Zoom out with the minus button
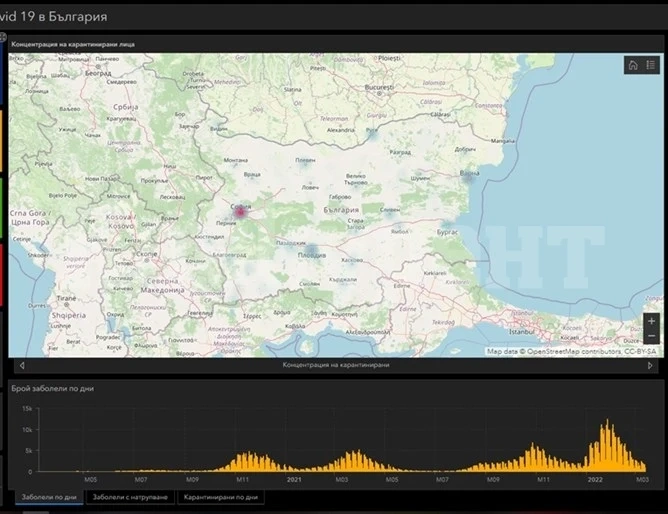 651,336
